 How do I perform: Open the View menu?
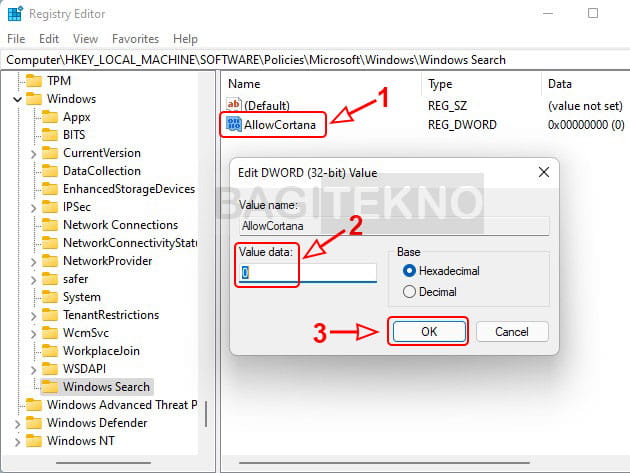tap(85, 39)
